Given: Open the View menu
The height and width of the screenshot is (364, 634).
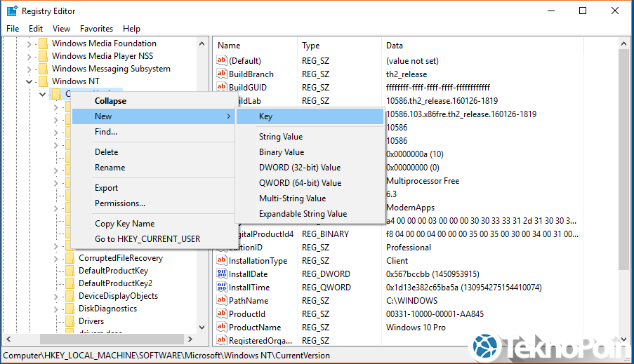Looking at the screenshot, I should click(61, 29).
